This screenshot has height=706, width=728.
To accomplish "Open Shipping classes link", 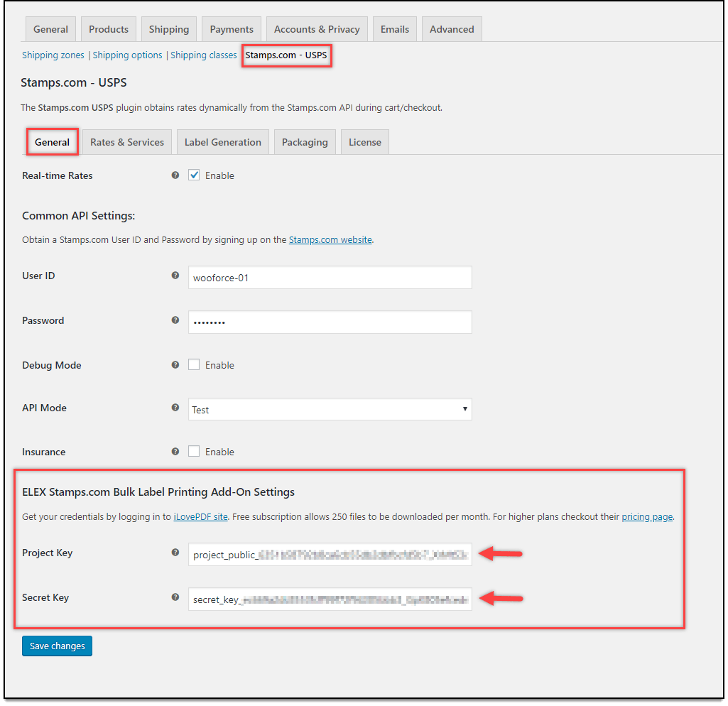I will point(204,55).
